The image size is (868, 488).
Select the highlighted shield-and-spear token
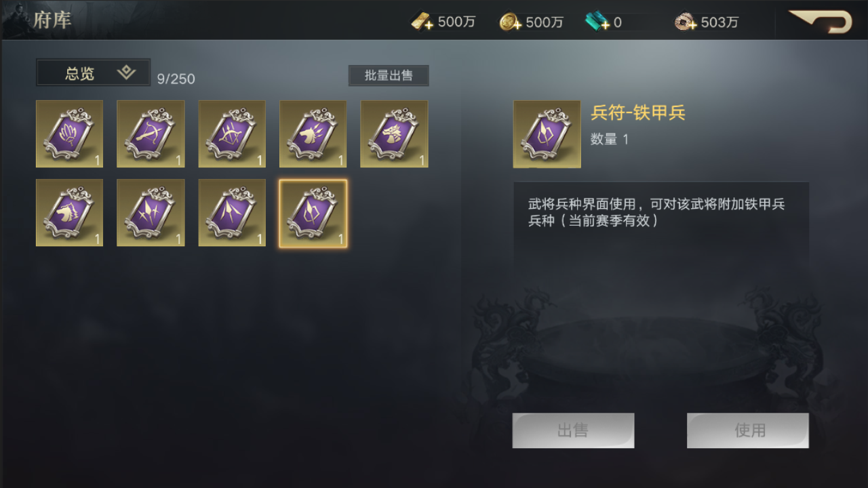[x=313, y=213]
